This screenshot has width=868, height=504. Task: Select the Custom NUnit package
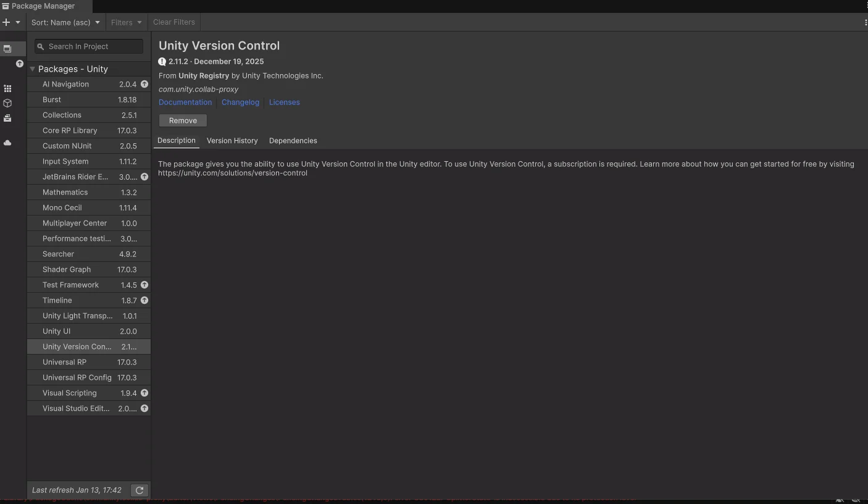click(89, 146)
